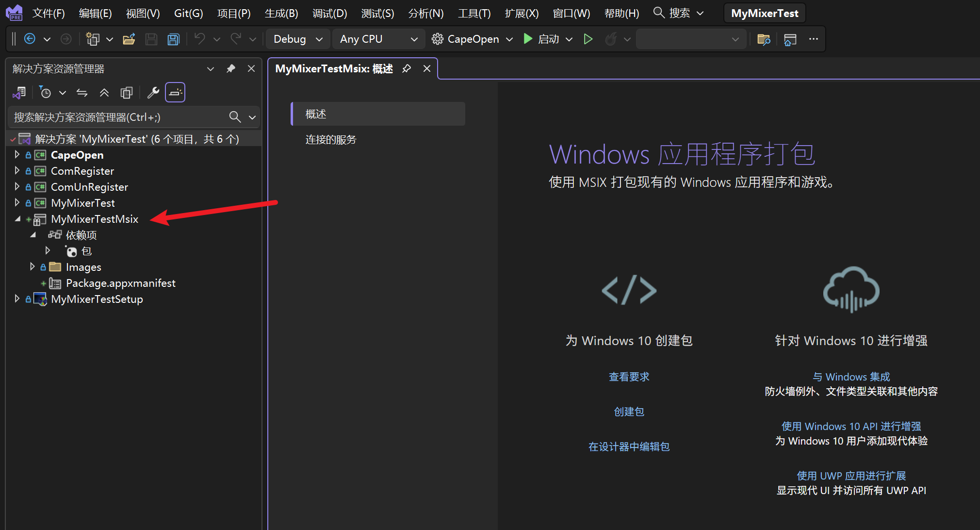Image resolution: width=980 pixels, height=530 pixels.
Task: Click 使用 Windows 10 API 进行增强 link
Action: pyautogui.click(x=851, y=426)
